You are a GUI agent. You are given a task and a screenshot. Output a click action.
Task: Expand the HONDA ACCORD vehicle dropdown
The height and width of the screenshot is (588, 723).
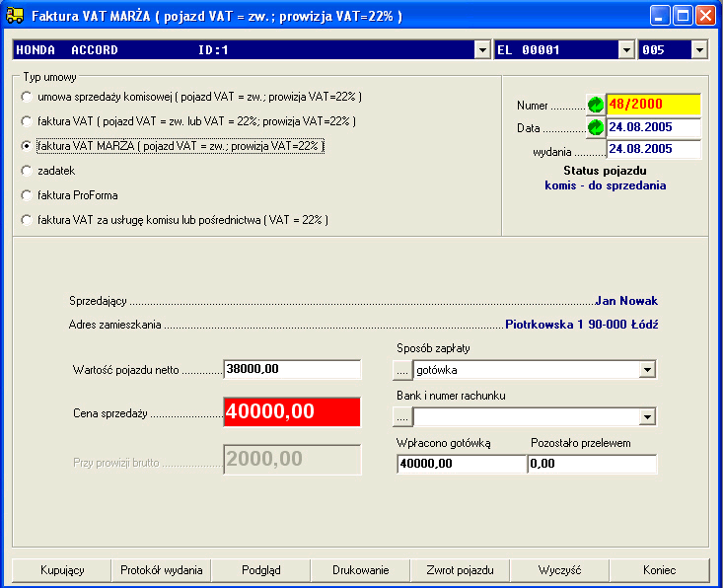pyautogui.click(x=481, y=50)
